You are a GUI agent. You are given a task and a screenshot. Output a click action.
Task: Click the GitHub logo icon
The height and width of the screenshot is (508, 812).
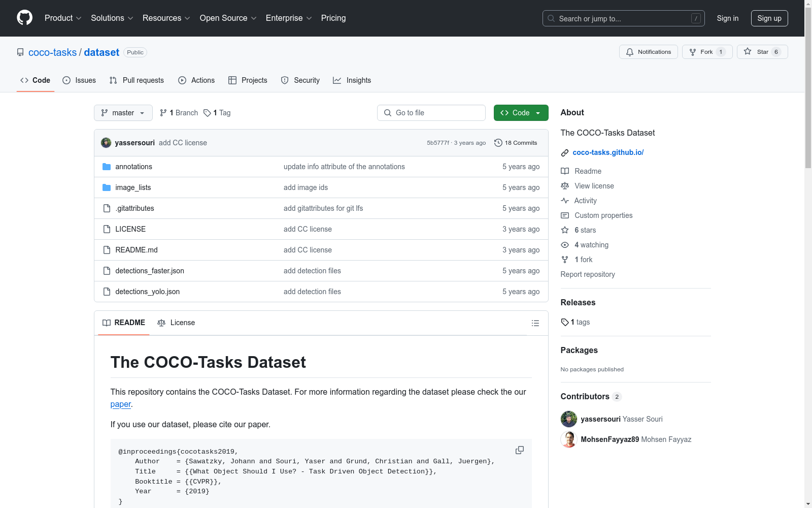pos(24,18)
